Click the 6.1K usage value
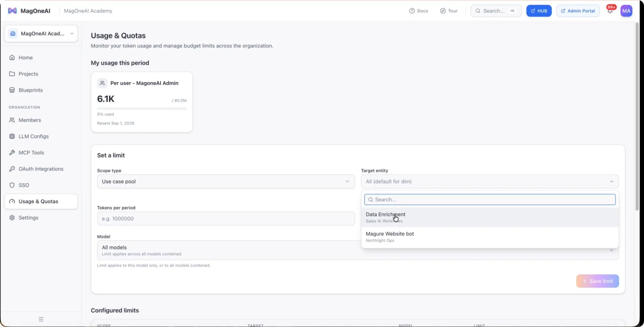This screenshot has height=327, width=644. click(106, 99)
